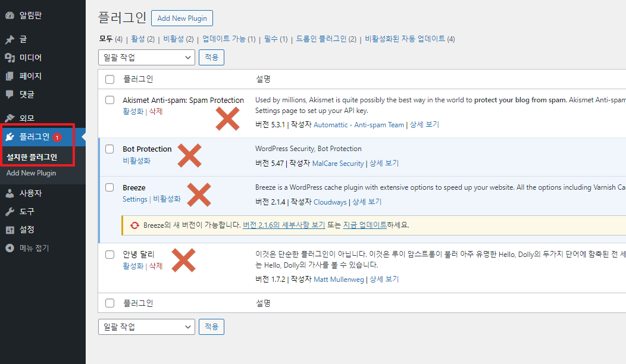
Task: Click the Add New Plugin button at top
Action: (182, 18)
